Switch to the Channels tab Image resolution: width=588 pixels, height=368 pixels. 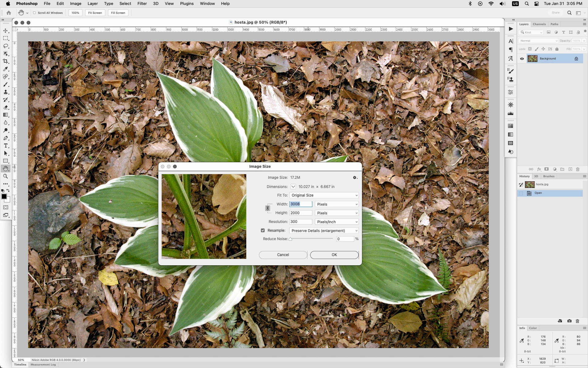pos(539,24)
